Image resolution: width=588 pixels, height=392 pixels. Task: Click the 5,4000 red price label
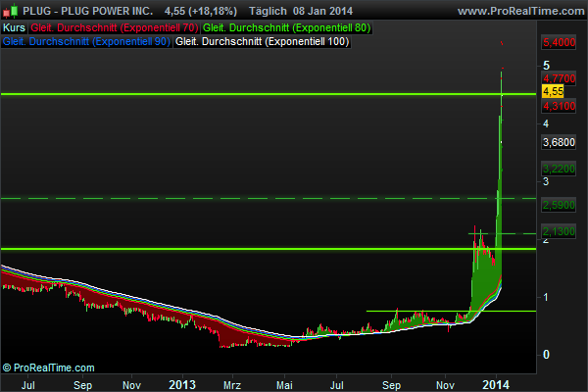coord(559,42)
